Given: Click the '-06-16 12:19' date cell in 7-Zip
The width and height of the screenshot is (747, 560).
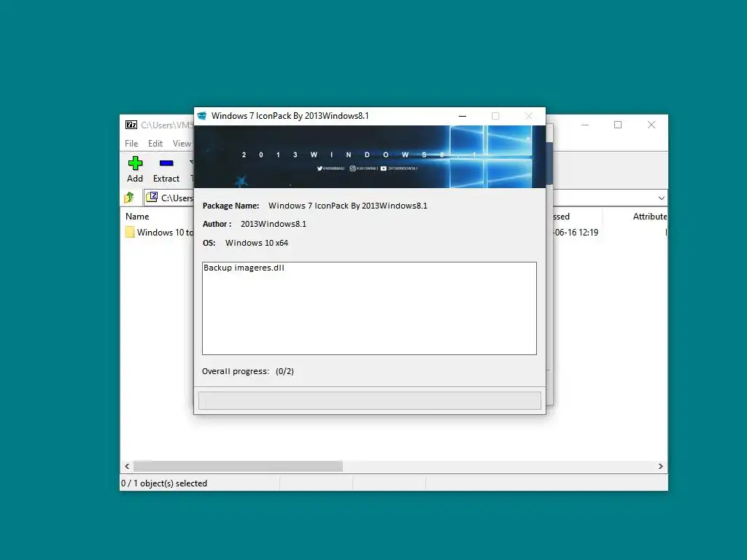Looking at the screenshot, I should point(576,233).
